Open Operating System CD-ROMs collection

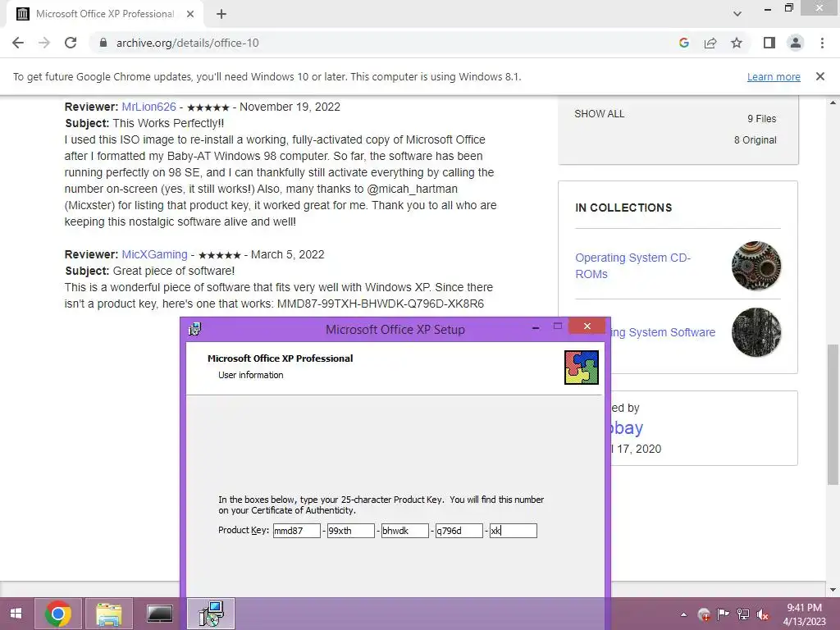(x=632, y=266)
